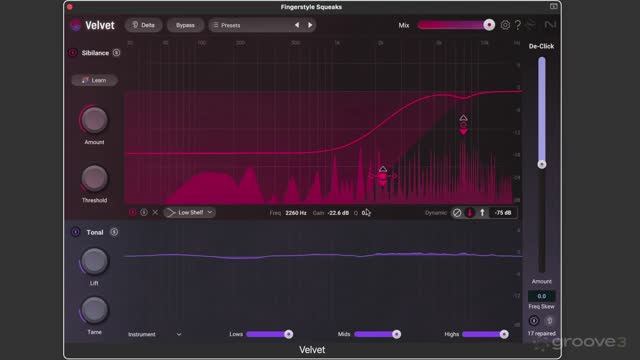Viewport: 640px width, 360px height.
Task: Click the Freq value 2260 Hz
Action: pos(296,213)
